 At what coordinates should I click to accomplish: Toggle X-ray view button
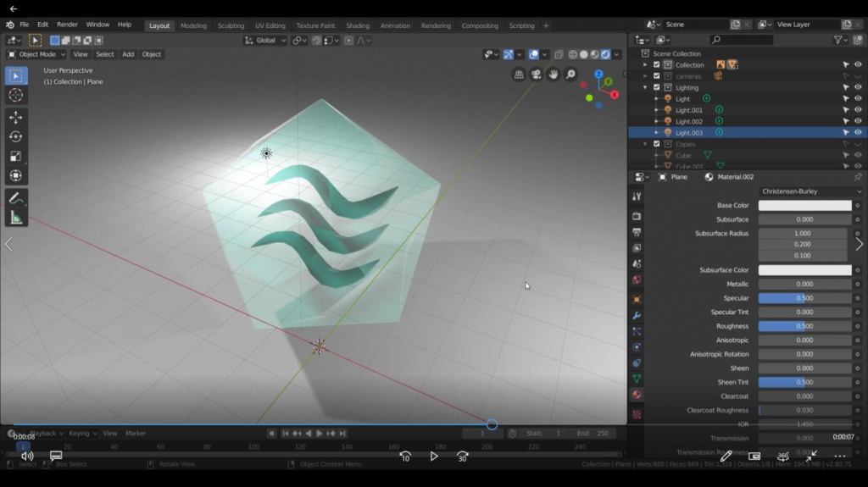click(559, 54)
